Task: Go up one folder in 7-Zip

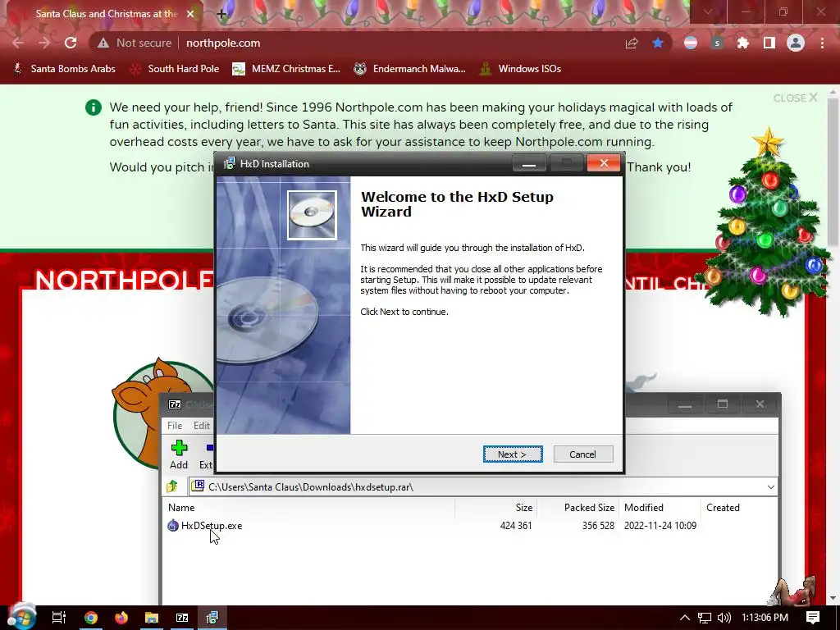Action: (172, 486)
